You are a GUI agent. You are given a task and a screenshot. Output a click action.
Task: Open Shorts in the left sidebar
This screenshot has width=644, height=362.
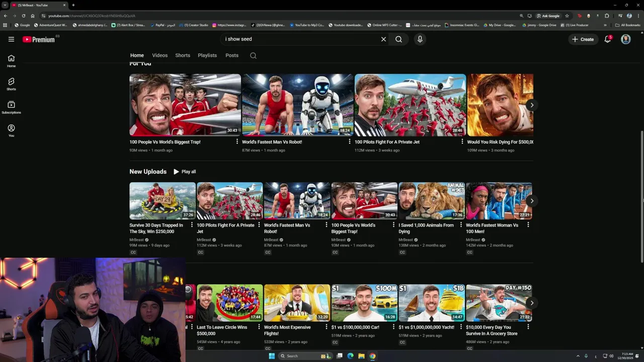click(x=11, y=84)
